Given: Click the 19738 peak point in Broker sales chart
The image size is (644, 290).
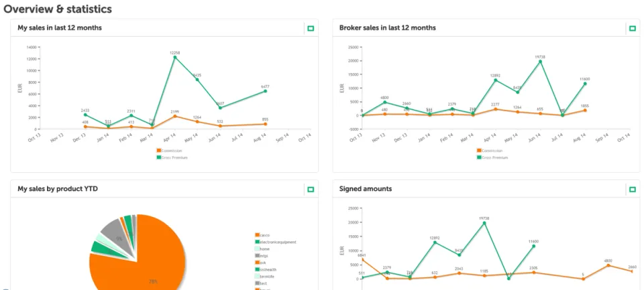Looking at the screenshot, I should [540, 62].
